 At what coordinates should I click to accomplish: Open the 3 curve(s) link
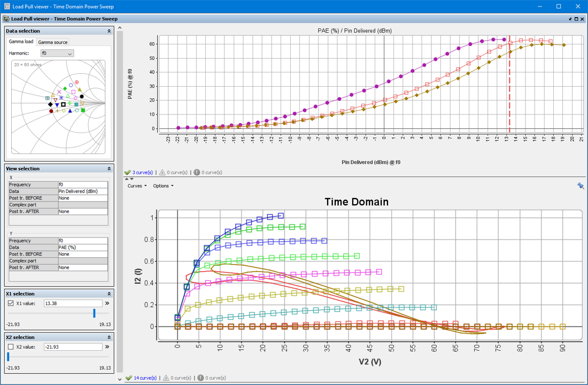point(143,173)
